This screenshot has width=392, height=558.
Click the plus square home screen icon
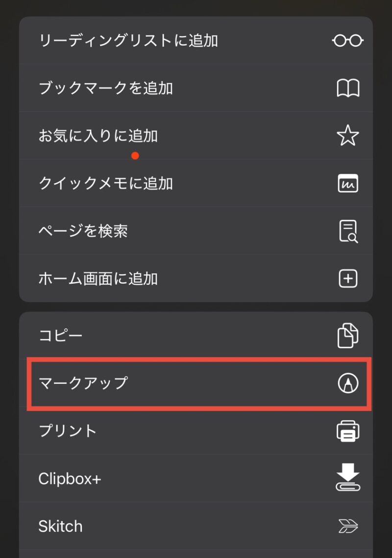coord(348,278)
